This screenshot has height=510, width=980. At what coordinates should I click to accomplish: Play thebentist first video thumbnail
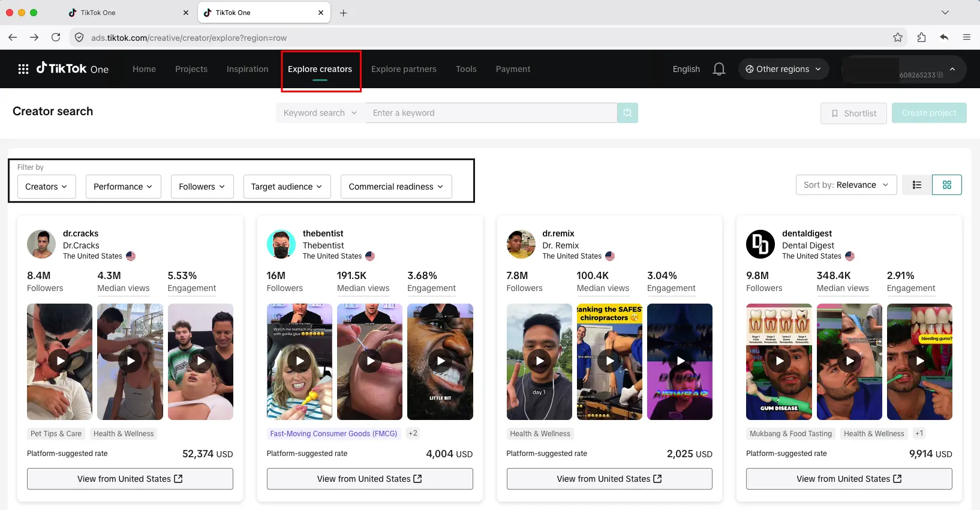point(299,361)
